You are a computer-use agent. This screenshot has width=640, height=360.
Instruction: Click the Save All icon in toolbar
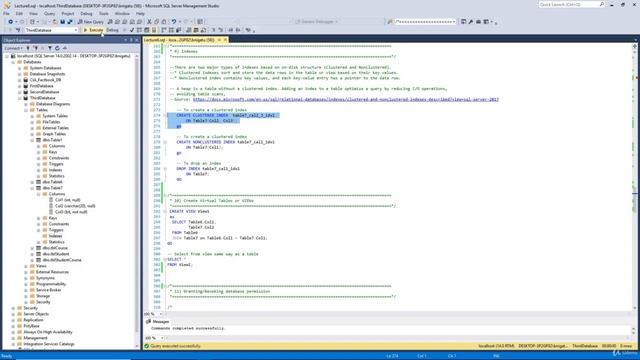70,22
